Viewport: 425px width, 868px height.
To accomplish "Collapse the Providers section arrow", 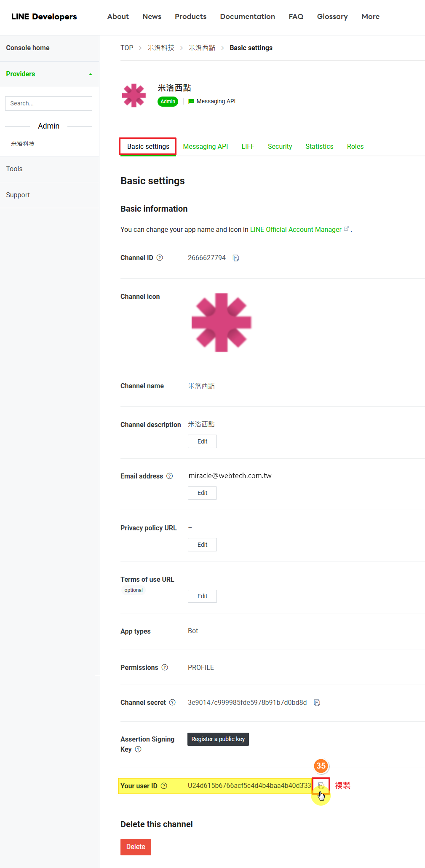I will pos(91,74).
